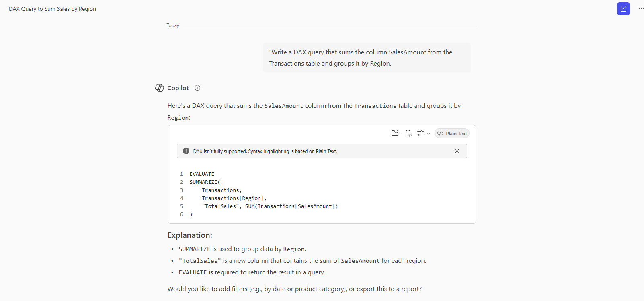This screenshot has height=301, width=644.
Task: Open code block settings sliders icon
Action: 420,133
